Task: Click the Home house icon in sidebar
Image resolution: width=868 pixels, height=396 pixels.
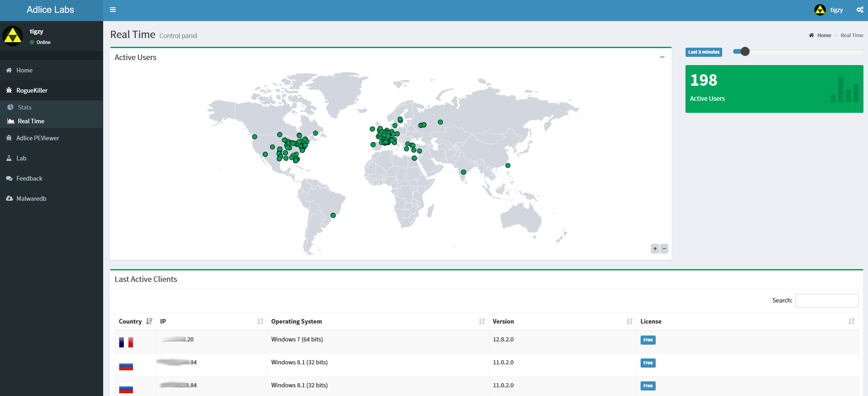Action: click(9, 70)
